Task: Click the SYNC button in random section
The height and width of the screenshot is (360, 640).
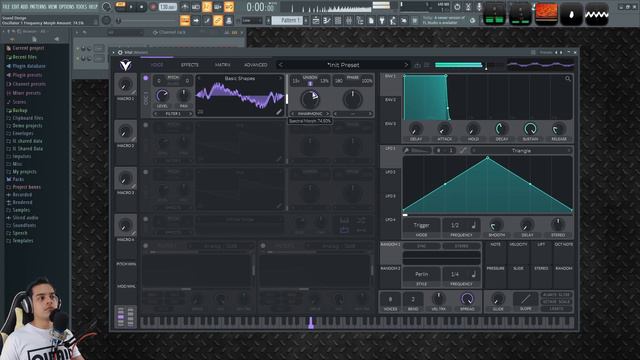Action: (421, 246)
